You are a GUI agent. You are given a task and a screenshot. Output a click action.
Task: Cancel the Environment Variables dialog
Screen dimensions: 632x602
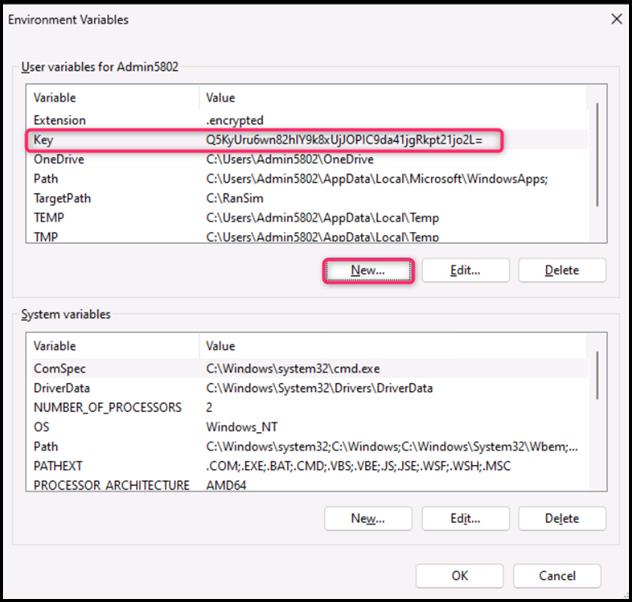pos(557,576)
